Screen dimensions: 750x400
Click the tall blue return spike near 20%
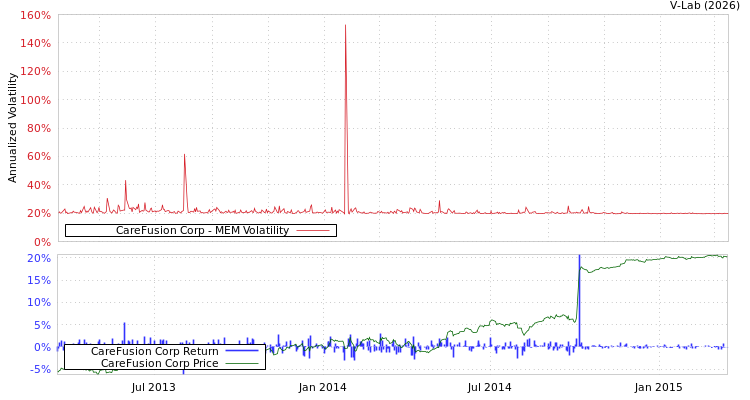click(578, 262)
